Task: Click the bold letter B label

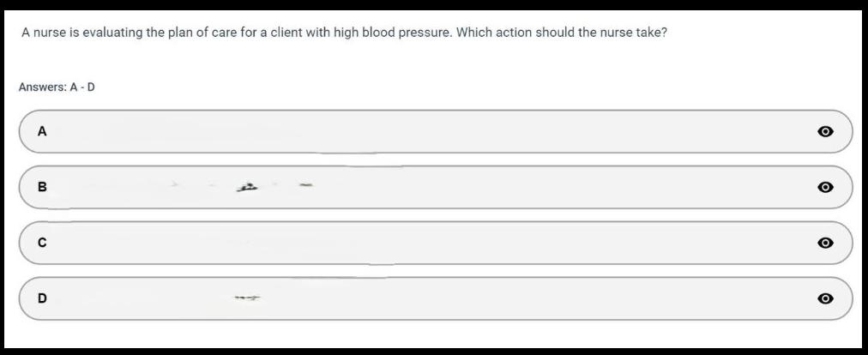Action: point(42,187)
